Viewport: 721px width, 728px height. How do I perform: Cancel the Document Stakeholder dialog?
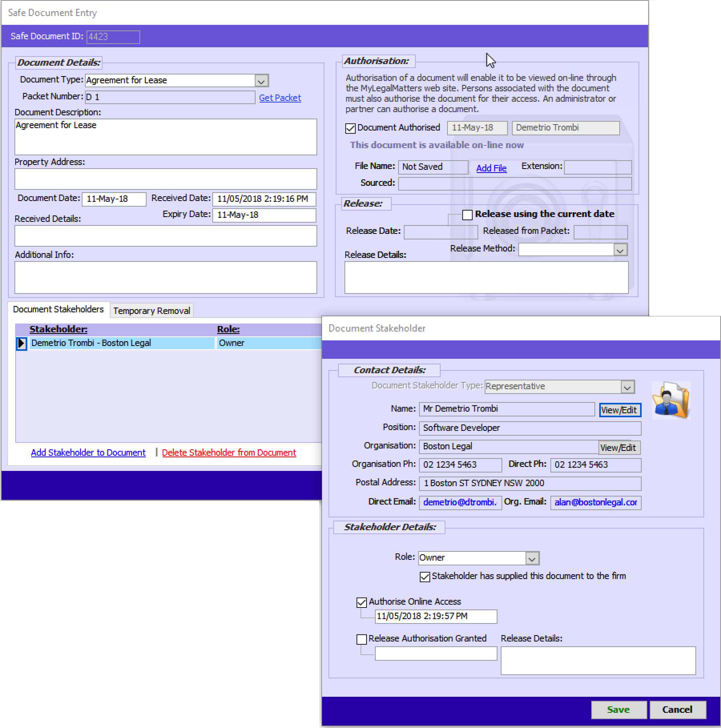678,710
